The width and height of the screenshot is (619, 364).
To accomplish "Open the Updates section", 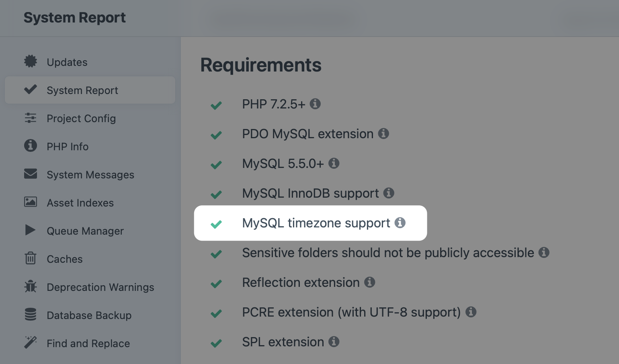I will [x=90, y=62].
